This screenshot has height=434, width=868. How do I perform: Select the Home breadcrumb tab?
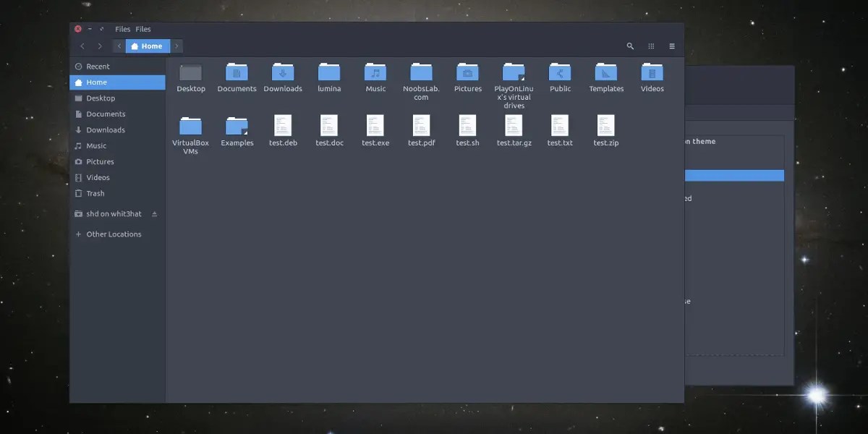point(147,46)
